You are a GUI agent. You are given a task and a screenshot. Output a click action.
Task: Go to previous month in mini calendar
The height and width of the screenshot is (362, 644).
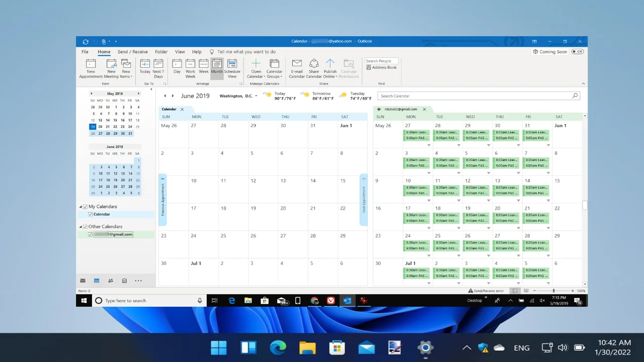pos(91,94)
